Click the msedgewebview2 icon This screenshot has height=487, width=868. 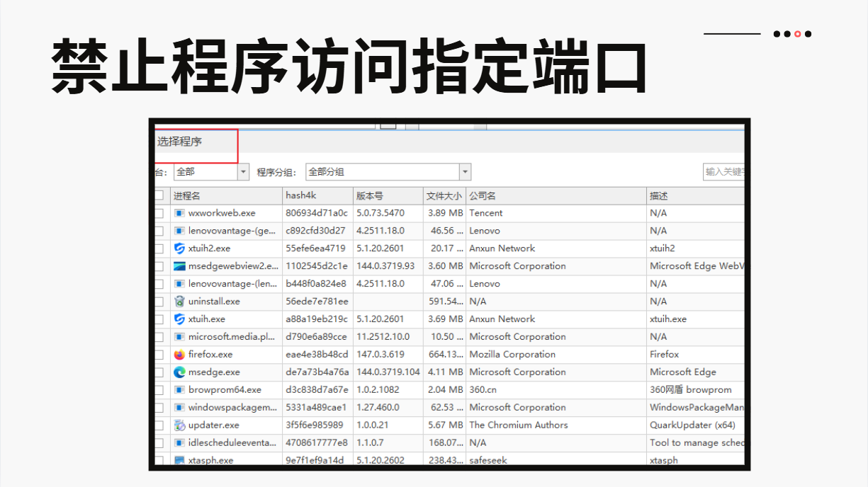179,266
